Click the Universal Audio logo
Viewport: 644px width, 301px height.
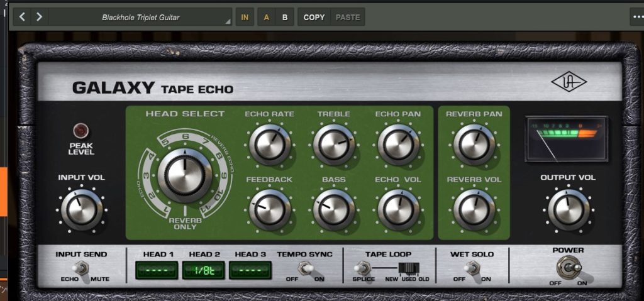click(569, 82)
